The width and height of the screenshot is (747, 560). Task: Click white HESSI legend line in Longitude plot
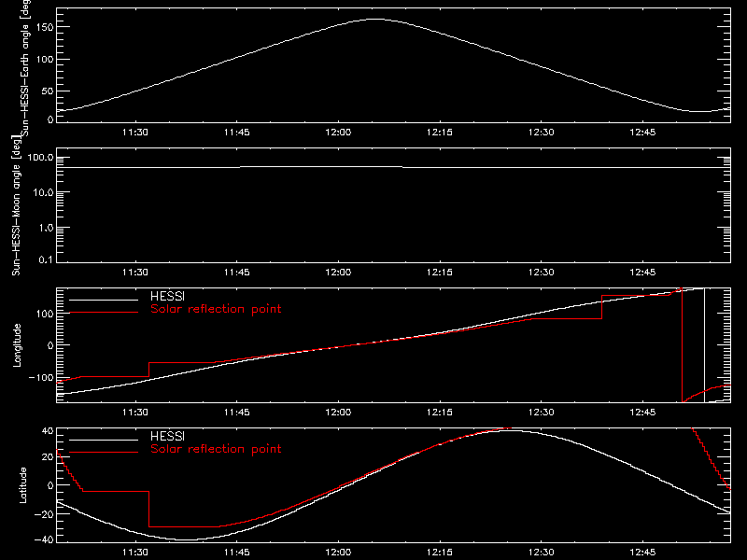(104, 300)
